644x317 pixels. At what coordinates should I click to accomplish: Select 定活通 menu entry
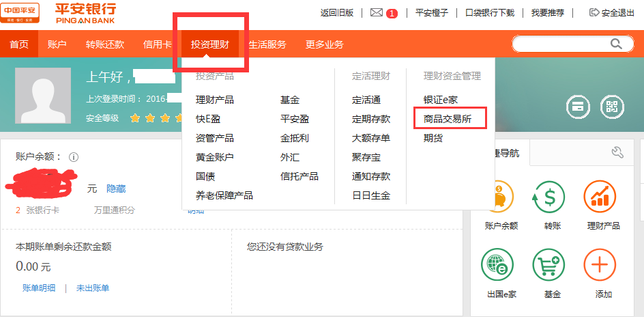click(x=366, y=100)
